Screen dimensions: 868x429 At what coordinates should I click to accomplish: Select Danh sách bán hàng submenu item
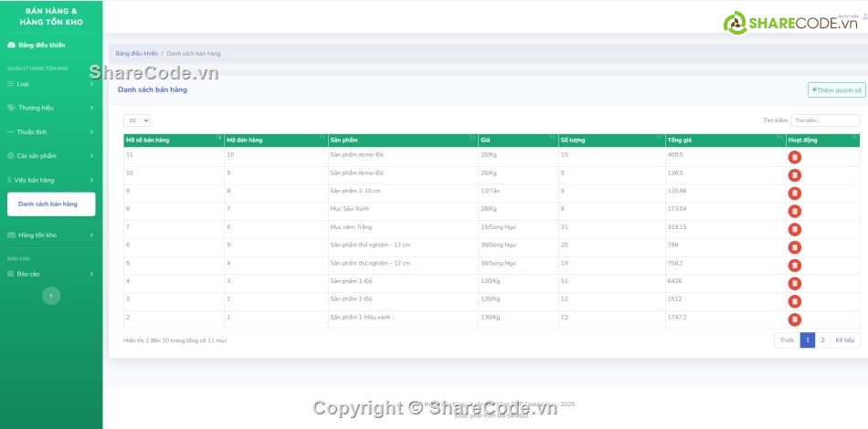[51, 204]
